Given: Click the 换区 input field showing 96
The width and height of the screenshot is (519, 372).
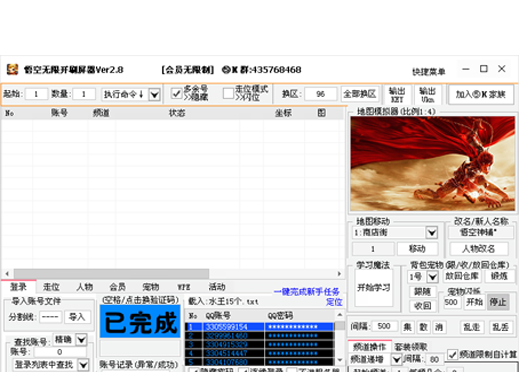Looking at the screenshot, I should 321,94.
